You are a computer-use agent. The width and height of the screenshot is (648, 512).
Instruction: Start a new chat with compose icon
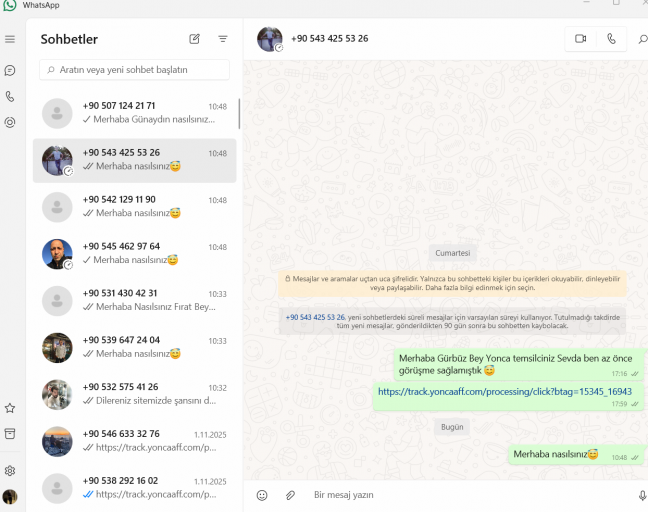pyautogui.click(x=194, y=39)
